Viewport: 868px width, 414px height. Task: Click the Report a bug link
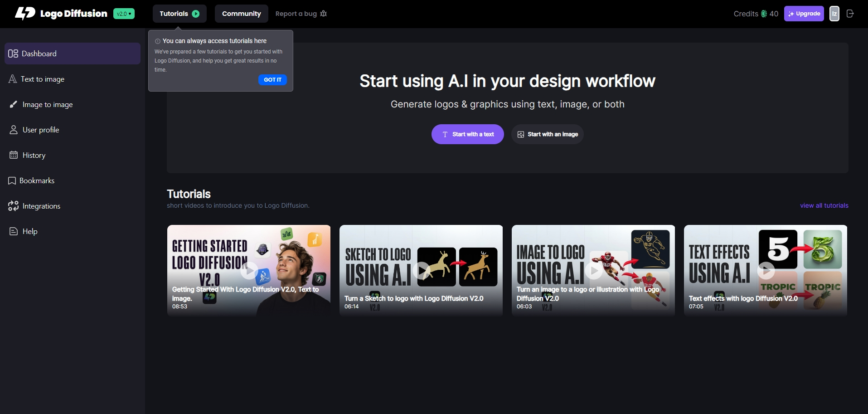(x=301, y=14)
